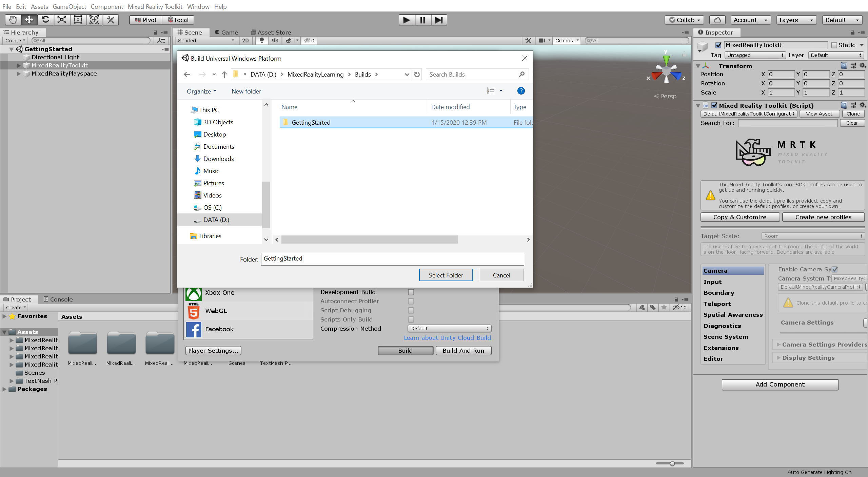Open custom editor tools
This screenshot has width=868, height=477.
111,20
